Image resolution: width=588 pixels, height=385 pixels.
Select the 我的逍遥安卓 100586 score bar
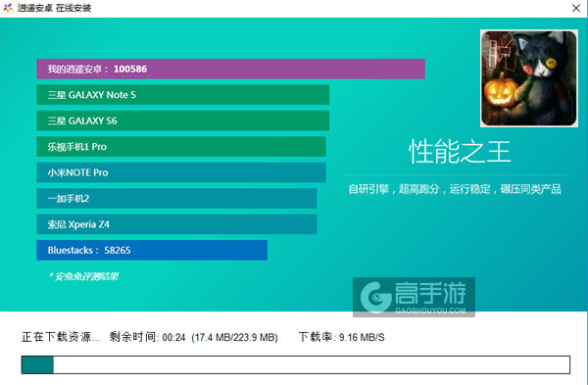[x=230, y=69]
